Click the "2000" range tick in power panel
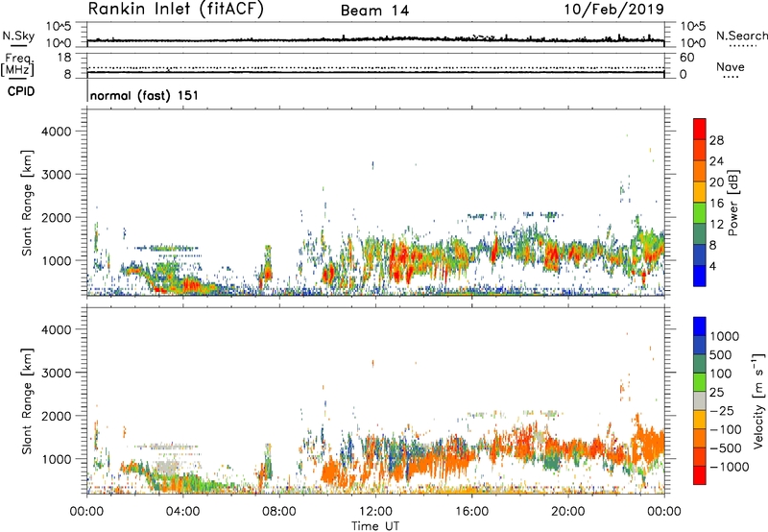Image resolution: width=768 pixels, height=532 pixels. coord(56,218)
